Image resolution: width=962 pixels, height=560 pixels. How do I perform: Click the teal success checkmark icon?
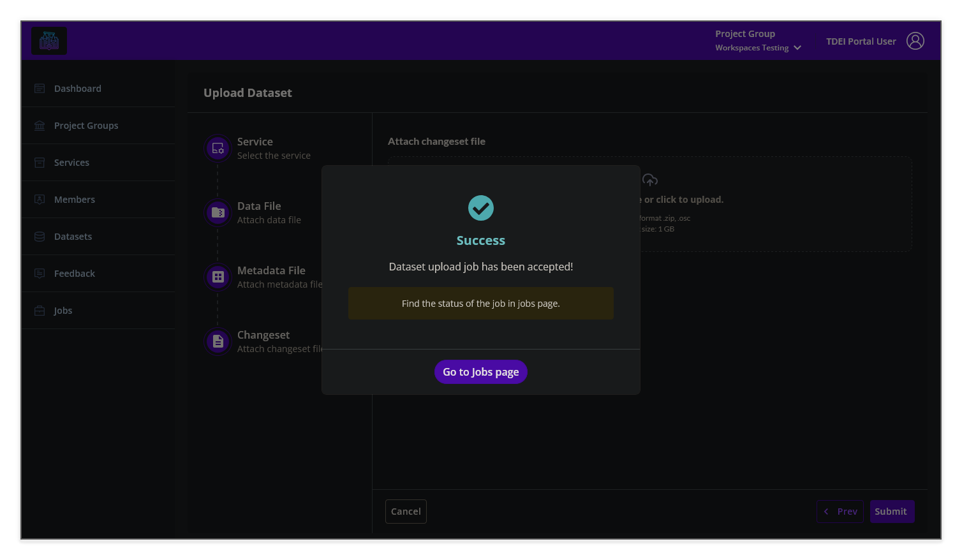coord(480,208)
